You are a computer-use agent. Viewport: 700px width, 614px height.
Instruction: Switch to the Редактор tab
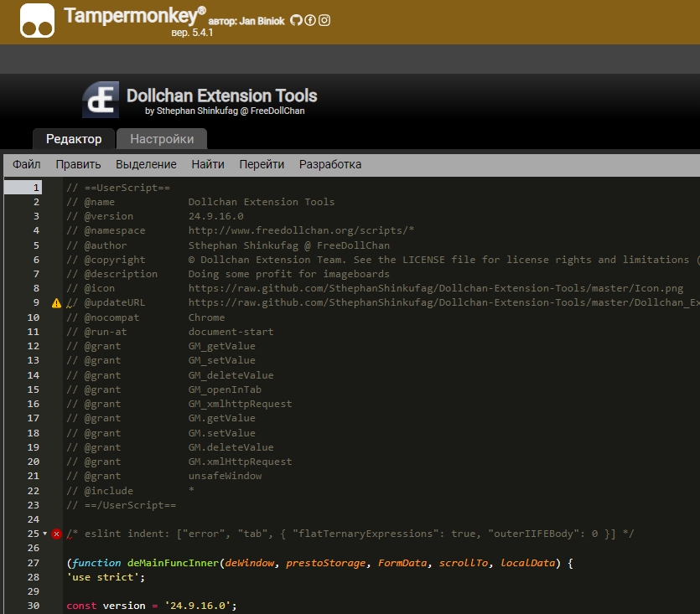coord(74,139)
